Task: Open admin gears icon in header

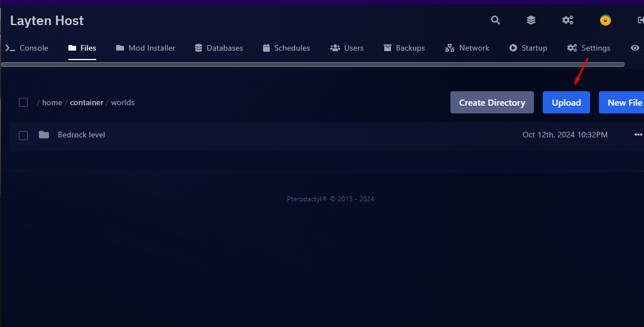Action: (567, 21)
